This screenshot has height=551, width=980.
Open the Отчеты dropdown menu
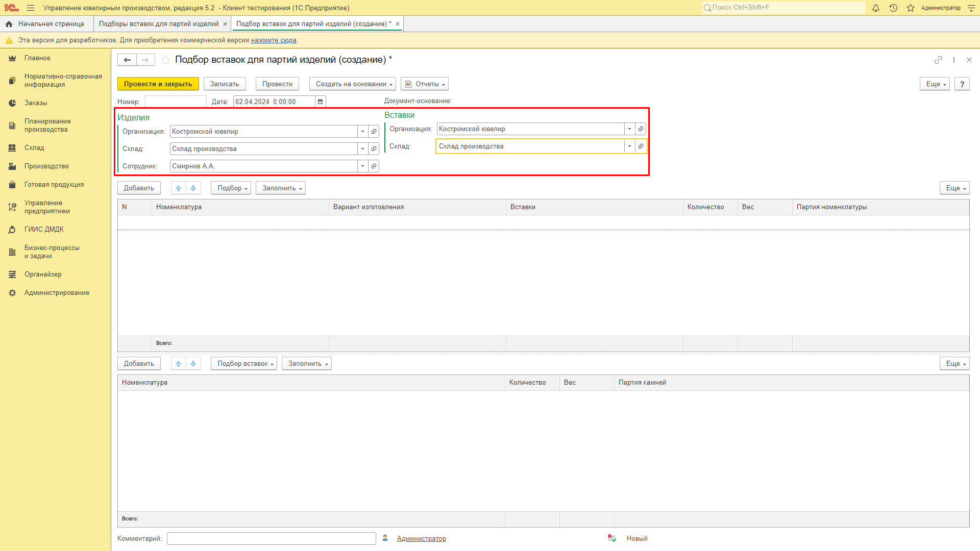tap(425, 84)
